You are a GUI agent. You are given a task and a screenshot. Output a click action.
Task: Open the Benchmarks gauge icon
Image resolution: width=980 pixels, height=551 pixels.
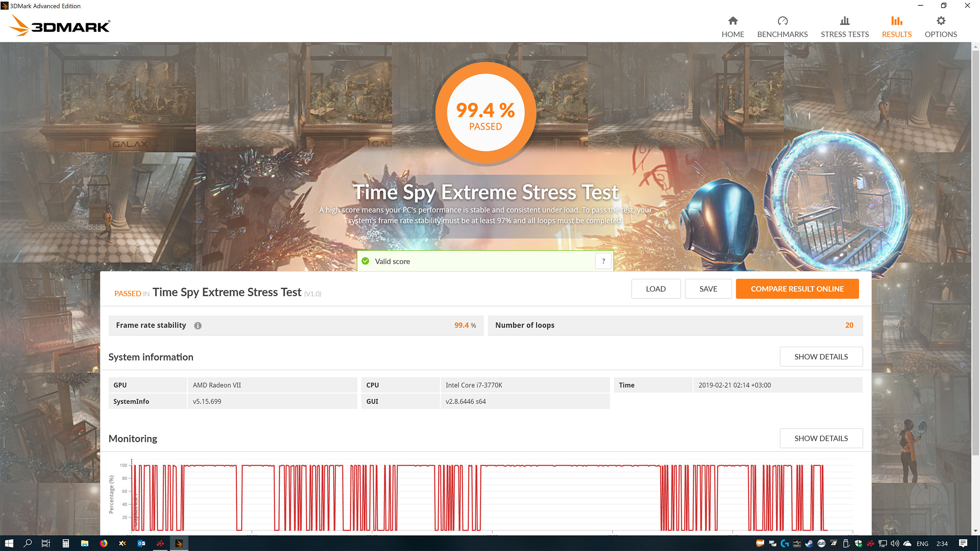coord(782,21)
